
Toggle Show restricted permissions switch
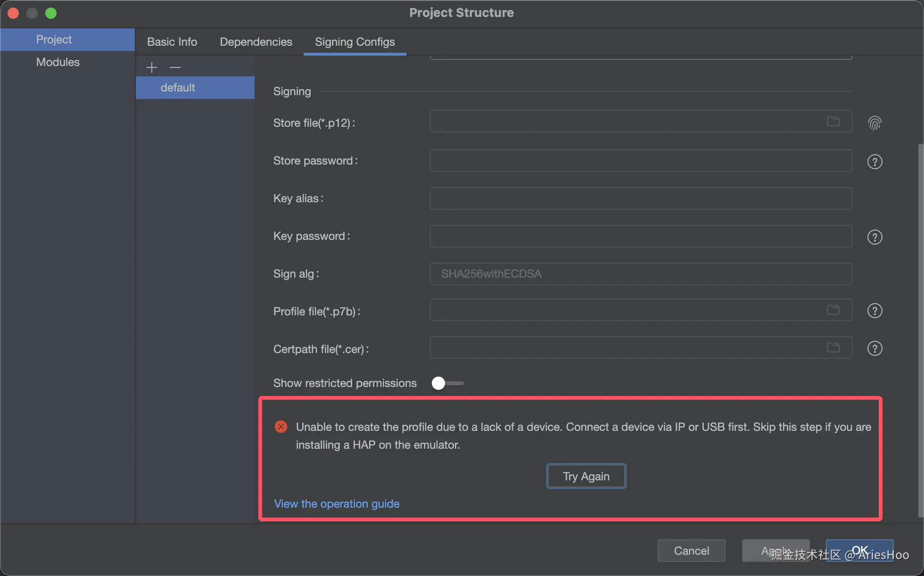coord(447,383)
